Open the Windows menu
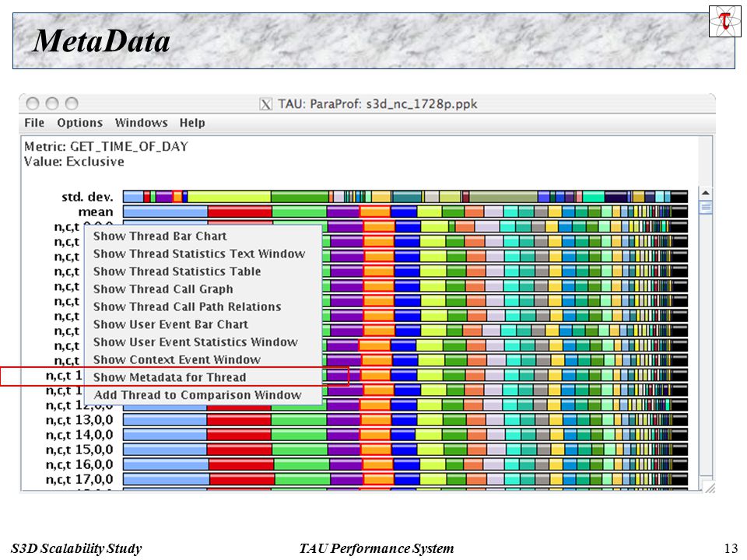 [141, 123]
